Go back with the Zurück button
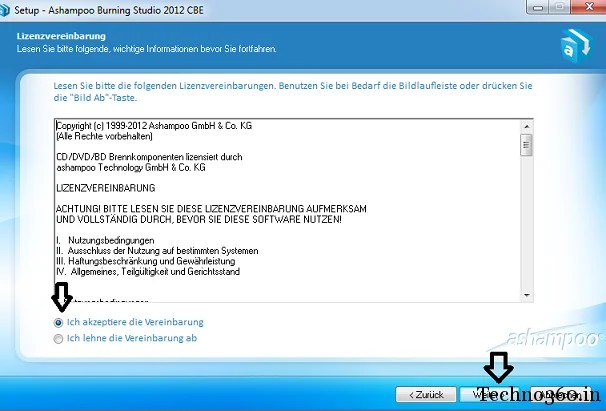606x411 pixels. click(x=426, y=395)
